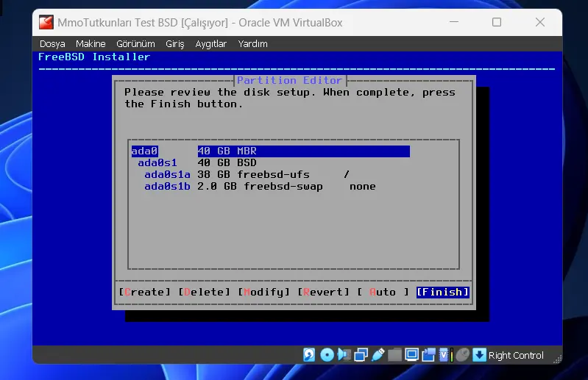This screenshot has height=380, width=588.
Task: Click the window resize grip corner
Action: [557, 359]
